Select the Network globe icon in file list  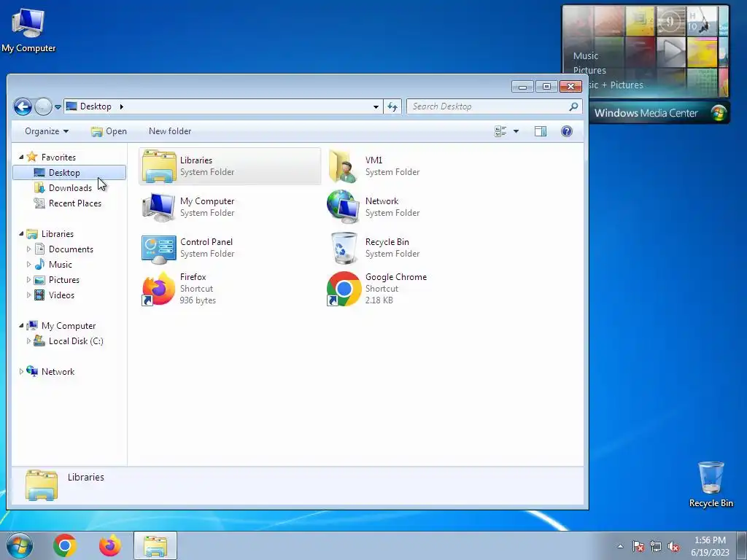343,207
